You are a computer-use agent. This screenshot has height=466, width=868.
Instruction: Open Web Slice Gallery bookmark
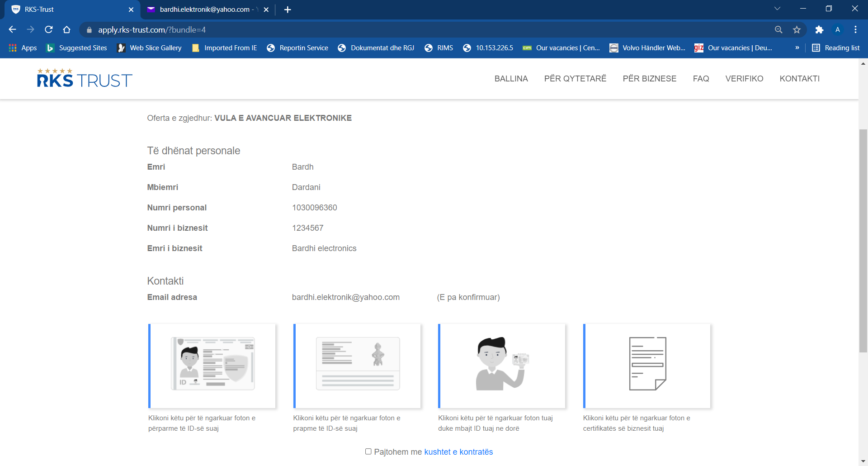150,48
